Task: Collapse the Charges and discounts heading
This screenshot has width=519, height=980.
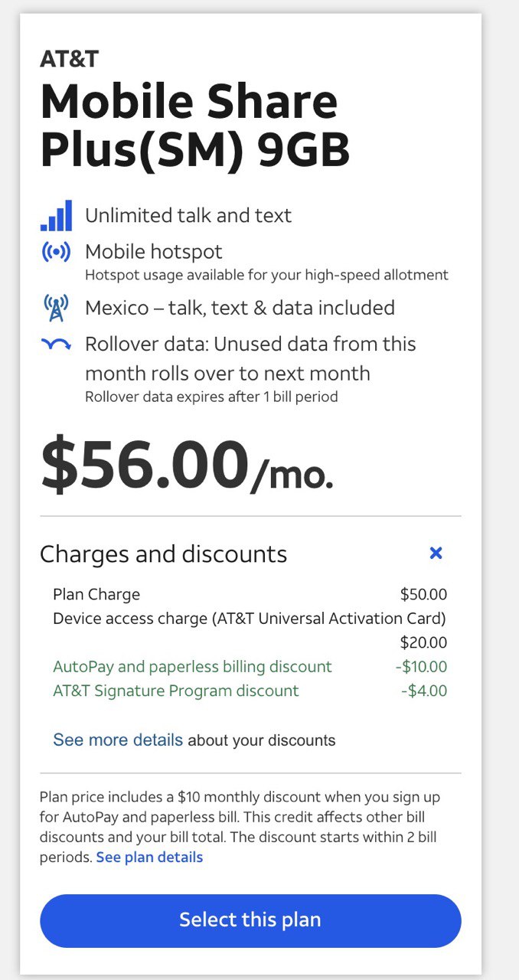Action: [x=163, y=554]
